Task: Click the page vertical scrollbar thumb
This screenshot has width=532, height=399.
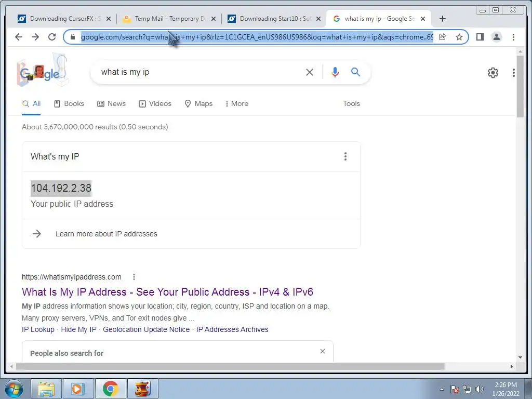Action: pyautogui.click(x=520, y=87)
